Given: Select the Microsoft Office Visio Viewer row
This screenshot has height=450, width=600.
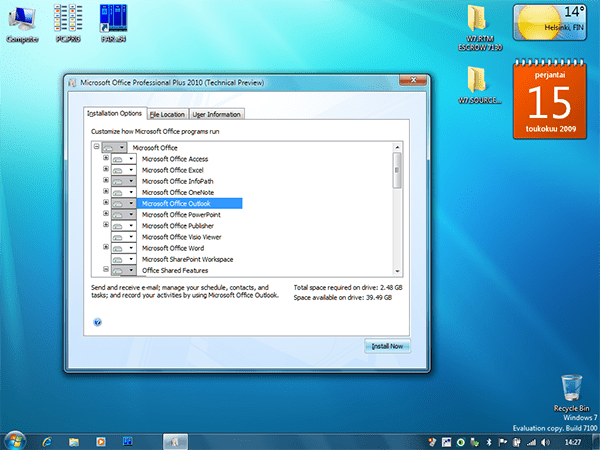Looking at the screenshot, I should [181, 237].
